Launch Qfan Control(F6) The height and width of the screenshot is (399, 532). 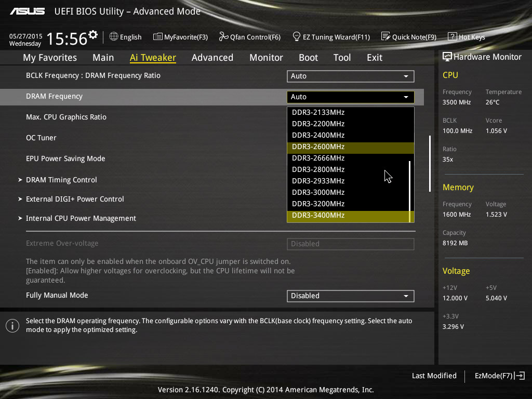coord(250,37)
